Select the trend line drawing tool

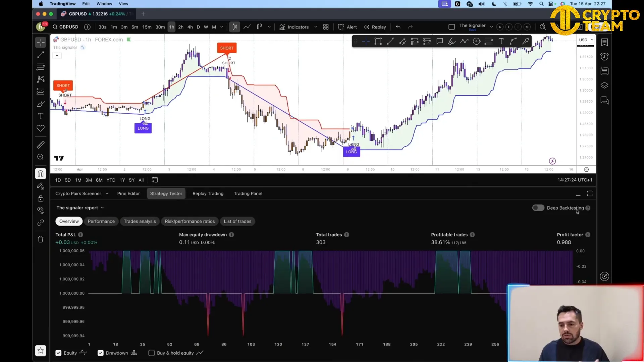(41, 55)
